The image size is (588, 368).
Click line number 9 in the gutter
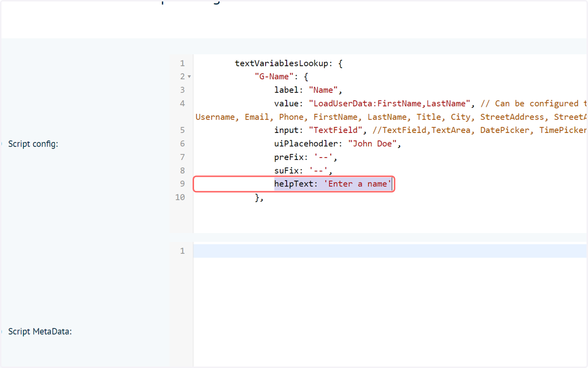pyautogui.click(x=182, y=184)
